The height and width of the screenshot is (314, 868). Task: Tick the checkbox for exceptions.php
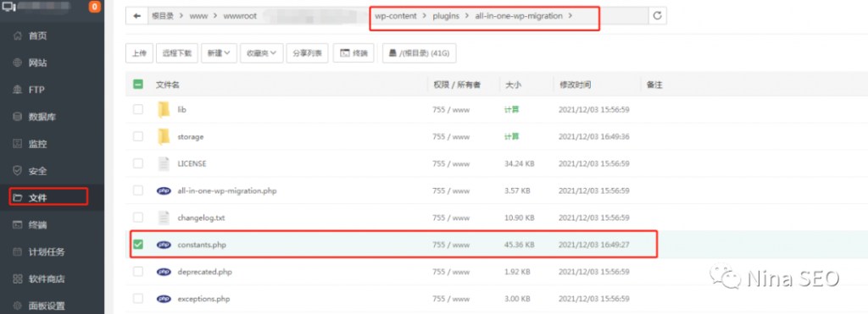click(x=138, y=299)
